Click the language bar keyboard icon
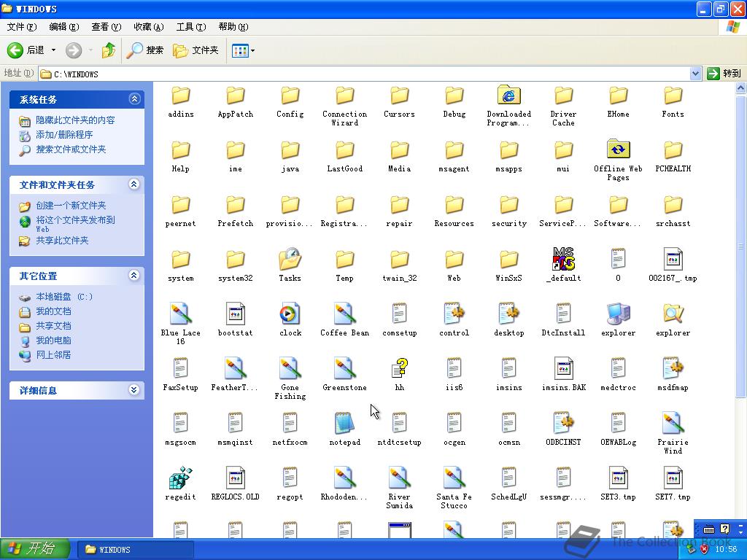This screenshot has width=747, height=560. pyautogui.click(x=709, y=529)
